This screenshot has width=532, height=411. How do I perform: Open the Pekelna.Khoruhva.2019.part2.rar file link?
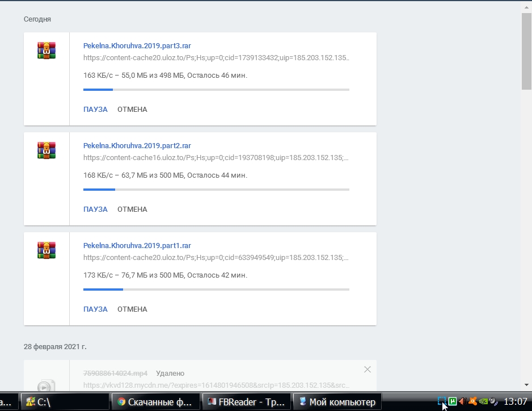click(x=137, y=145)
